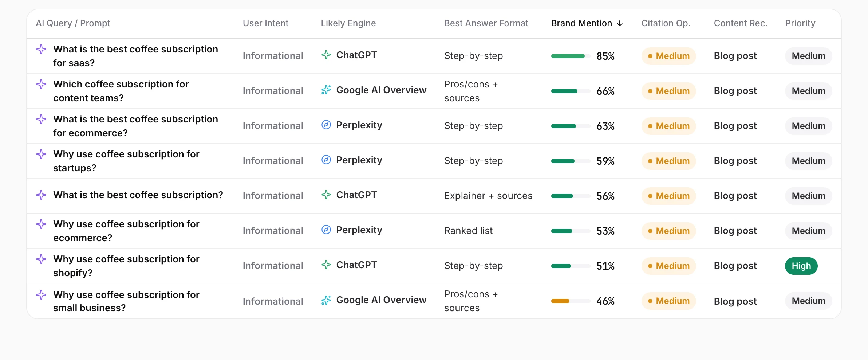Click the orange Medium citation badge in the shopify row
Viewport: 868px width, 360px height.
click(x=669, y=266)
